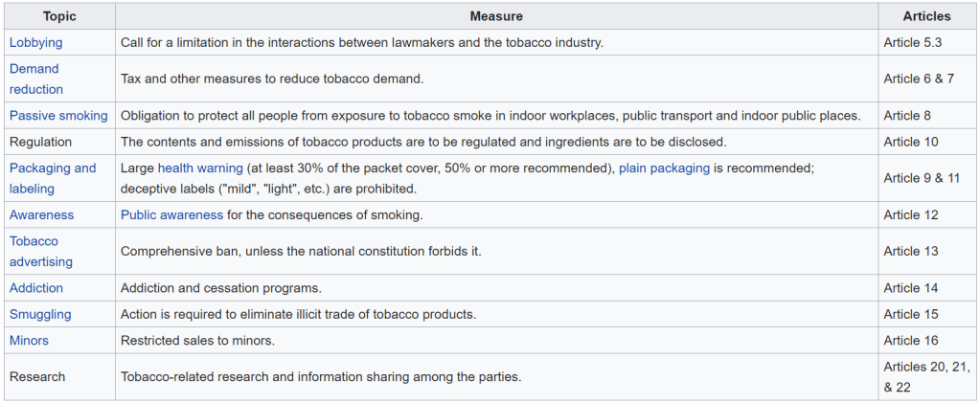
Task: Open the Tobacco advertising link
Action: (x=41, y=252)
